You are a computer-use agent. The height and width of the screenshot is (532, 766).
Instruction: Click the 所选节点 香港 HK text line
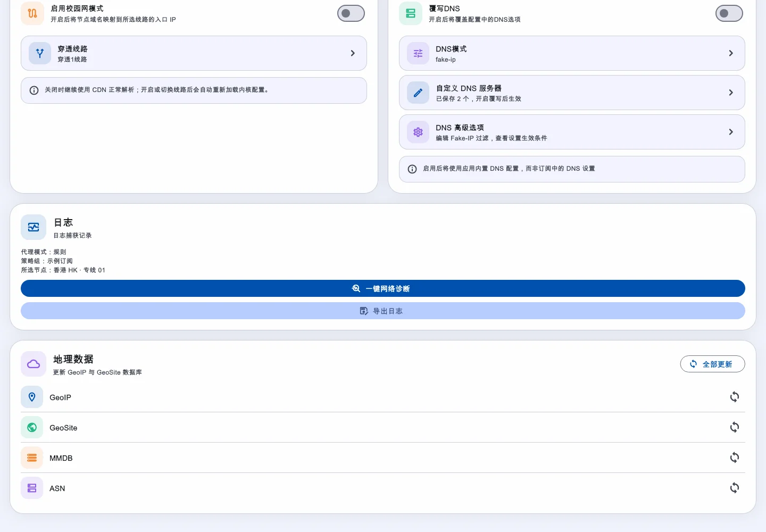pos(63,270)
